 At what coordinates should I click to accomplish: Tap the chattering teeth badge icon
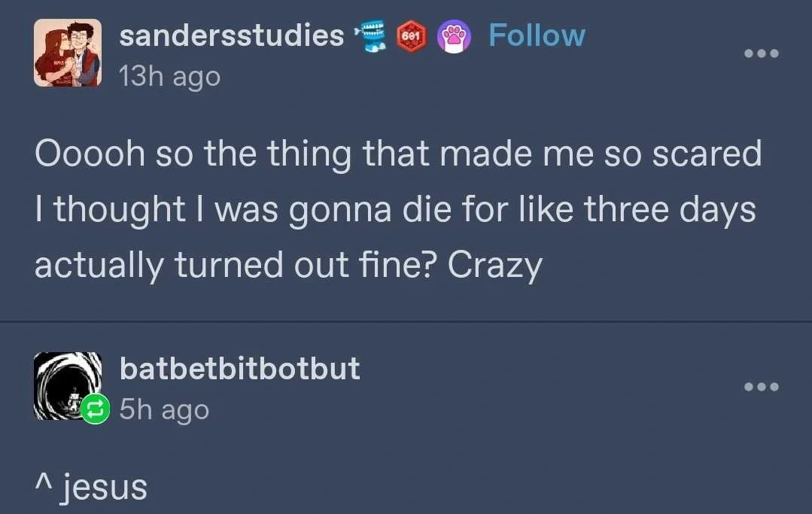[x=370, y=36]
